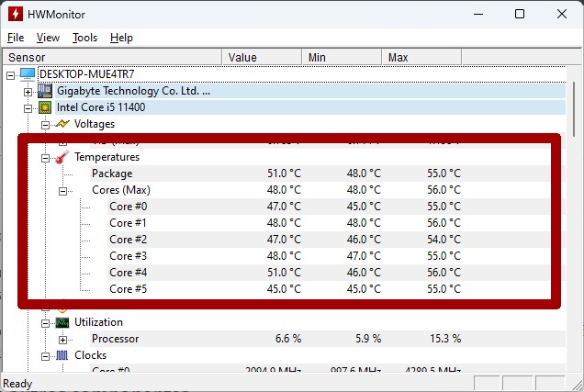Click the Temperatures thermometer icon
Screen dimensions: 584x392
point(62,157)
